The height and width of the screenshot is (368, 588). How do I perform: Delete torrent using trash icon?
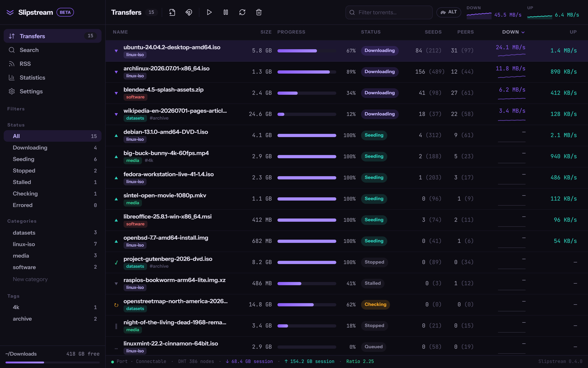[259, 12]
